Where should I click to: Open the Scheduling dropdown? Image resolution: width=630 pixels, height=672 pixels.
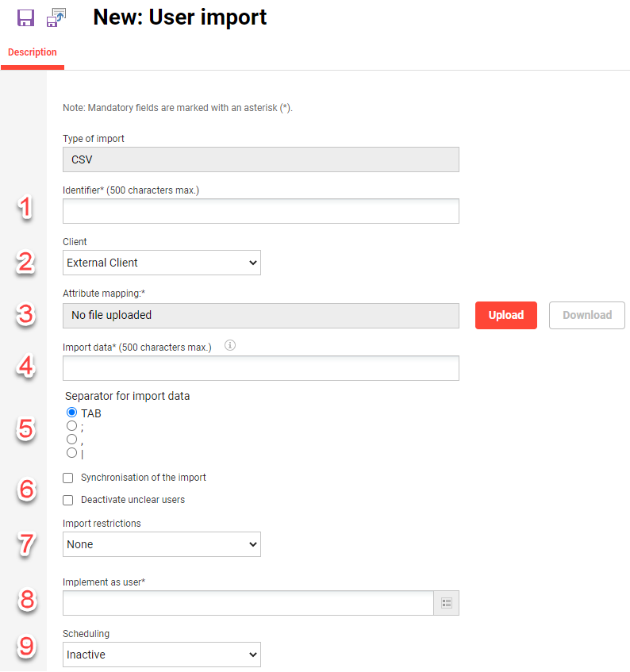point(162,654)
